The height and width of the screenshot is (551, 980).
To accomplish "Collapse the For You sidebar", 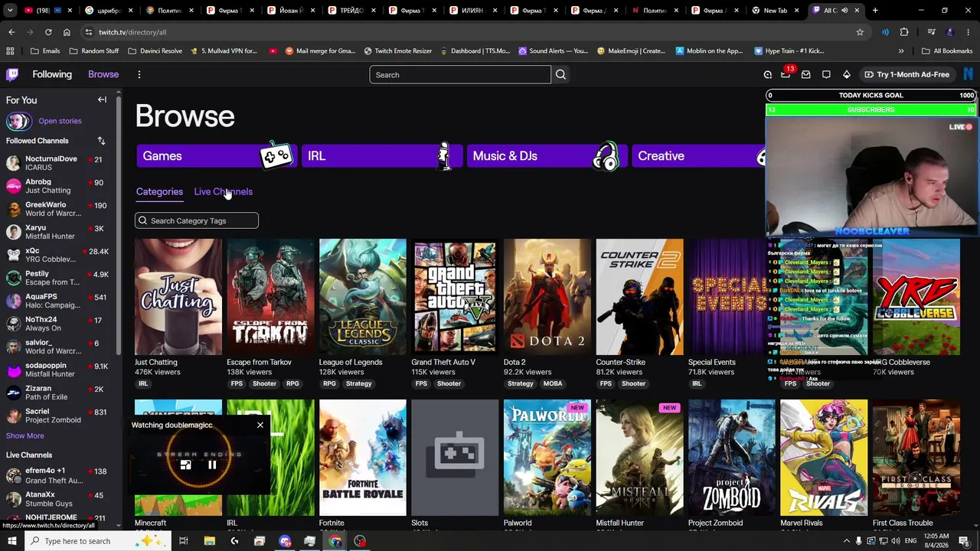I will click(102, 99).
